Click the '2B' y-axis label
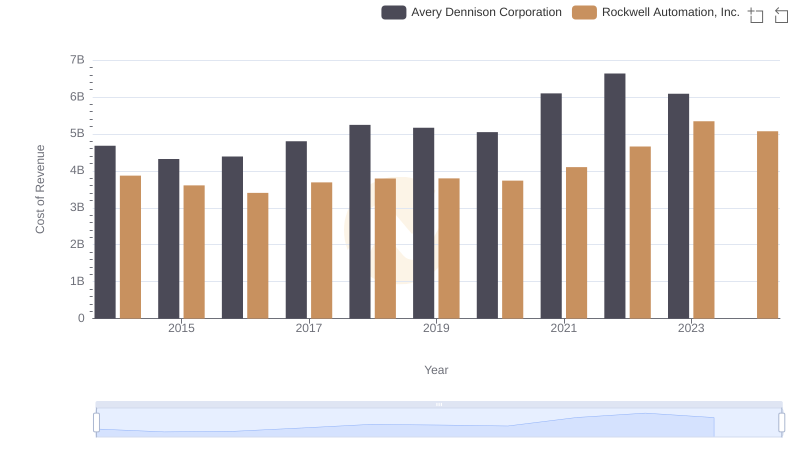This screenshot has height=461, width=800. 77,244
